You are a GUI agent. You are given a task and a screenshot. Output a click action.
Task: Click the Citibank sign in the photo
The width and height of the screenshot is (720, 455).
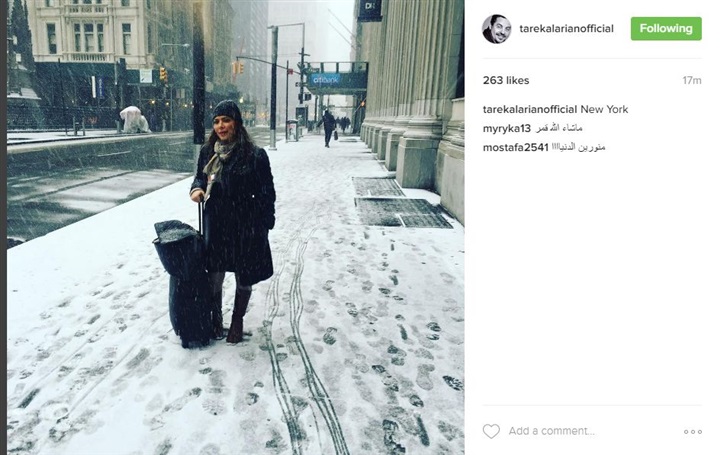coord(326,79)
